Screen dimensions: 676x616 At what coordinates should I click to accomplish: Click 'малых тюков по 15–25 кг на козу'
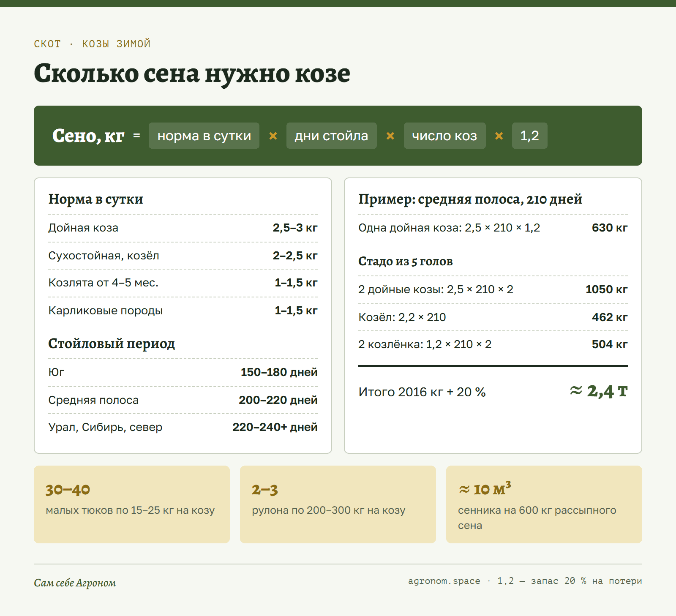click(x=130, y=510)
